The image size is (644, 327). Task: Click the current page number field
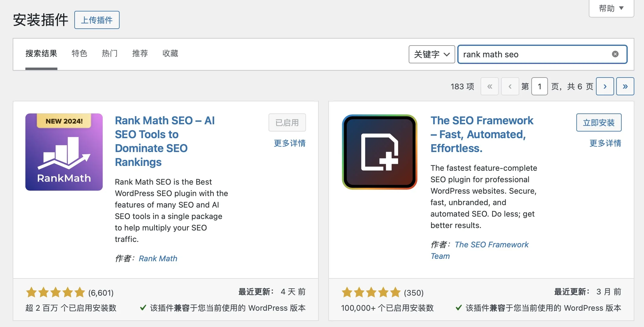[x=539, y=86]
